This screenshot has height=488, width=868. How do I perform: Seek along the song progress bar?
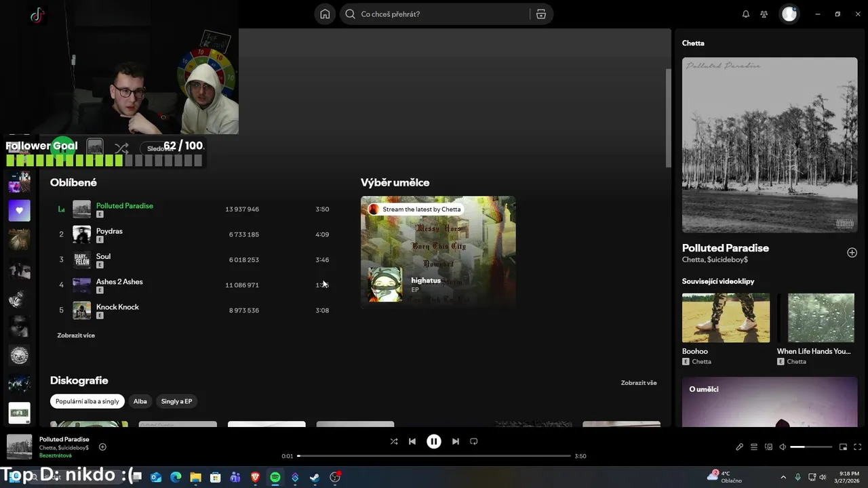pos(434,456)
